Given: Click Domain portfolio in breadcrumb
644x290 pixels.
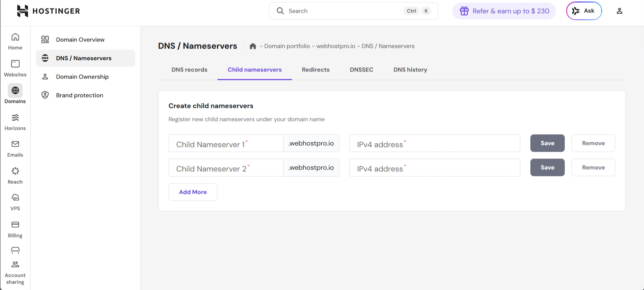Looking at the screenshot, I should tap(287, 46).
